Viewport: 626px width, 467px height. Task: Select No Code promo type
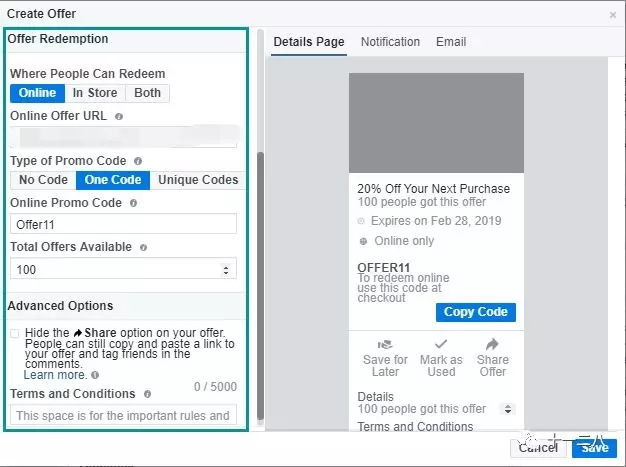[x=43, y=180]
